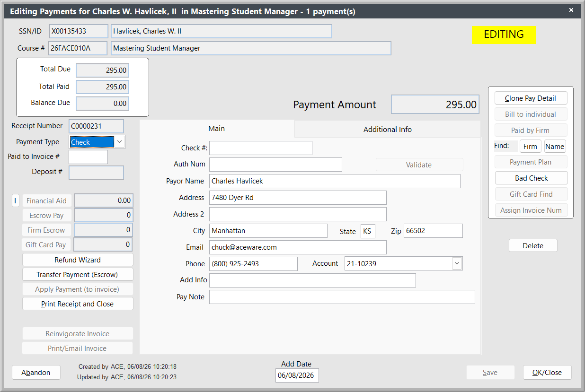Click the Delete button
The image size is (585, 392).
533,246
